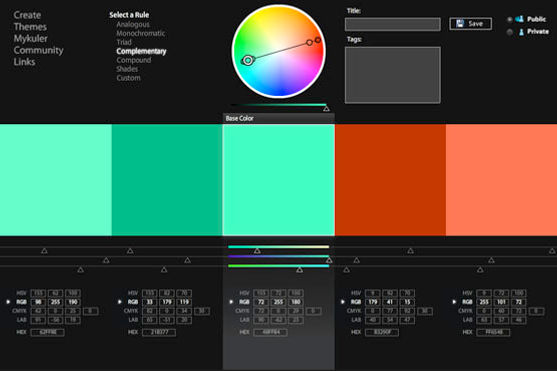Click RGB arrow under the coral swatch
The image size is (557, 371).
pyautogui.click(x=454, y=302)
